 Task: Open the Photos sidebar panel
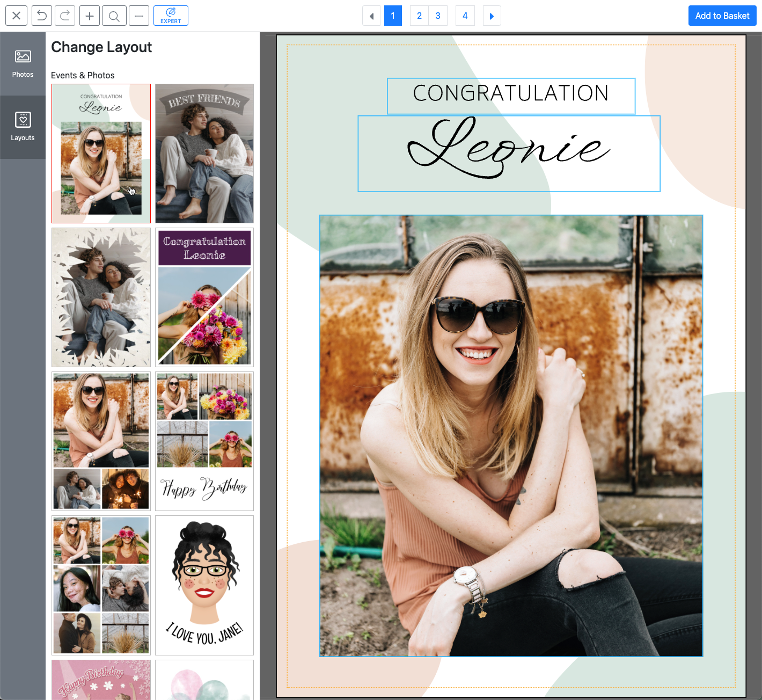click(x=23, y=63)
